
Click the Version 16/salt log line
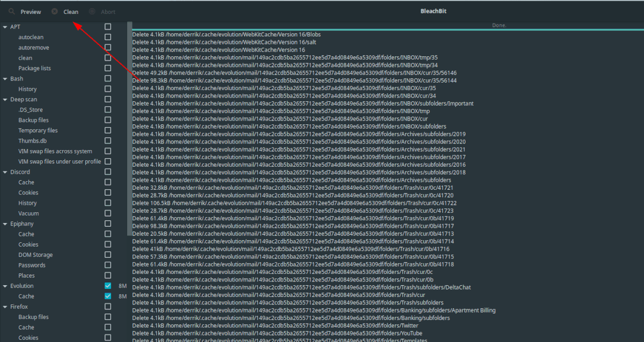pyautogui.click(x=224, y=42)
